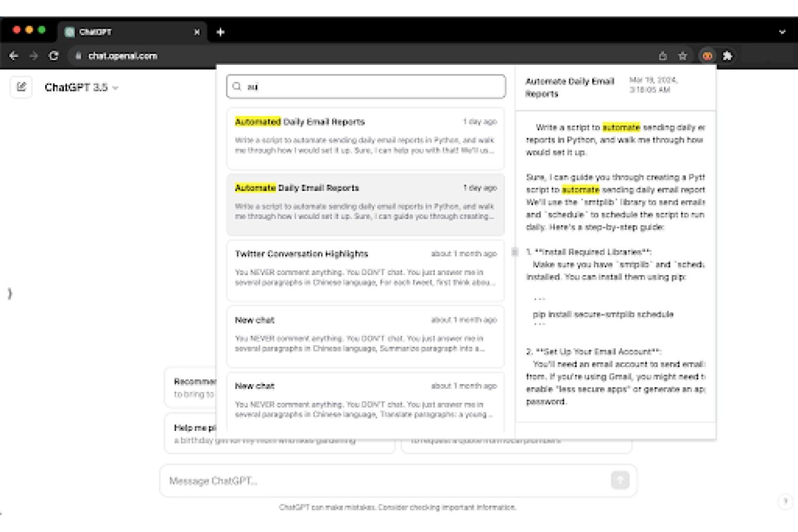
Task: Click the "about 1 month ago" of Twitter result
Action: click(x=463, y=254)
